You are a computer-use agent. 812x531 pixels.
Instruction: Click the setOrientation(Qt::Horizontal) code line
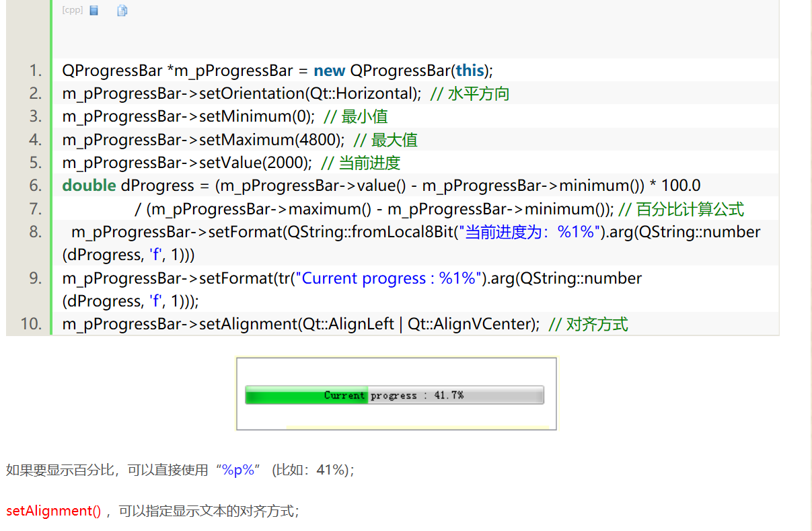286,93
